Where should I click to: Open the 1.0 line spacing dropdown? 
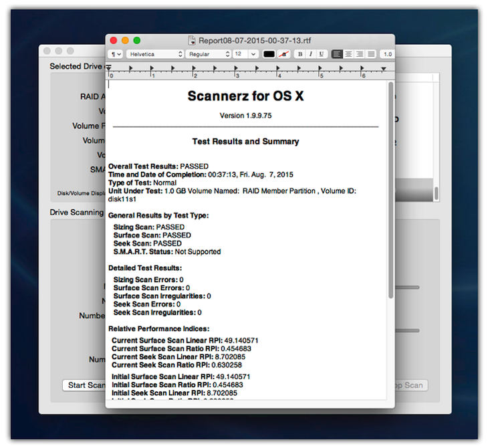(x=388, y=54)
